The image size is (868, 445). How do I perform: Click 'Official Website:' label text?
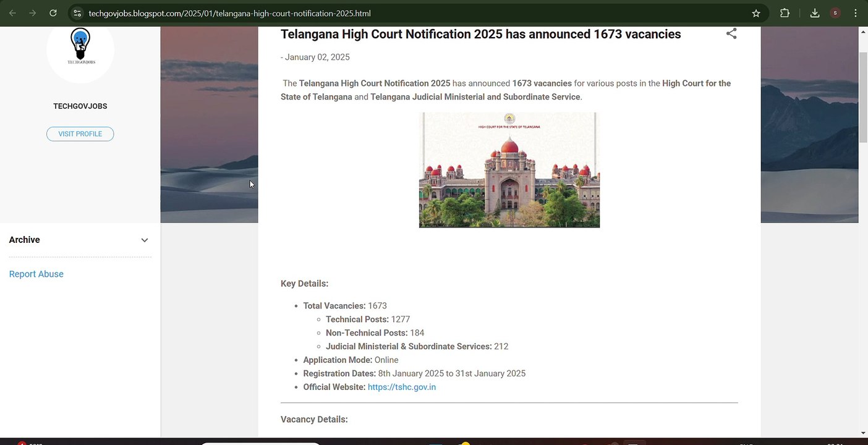click(334, 387)
